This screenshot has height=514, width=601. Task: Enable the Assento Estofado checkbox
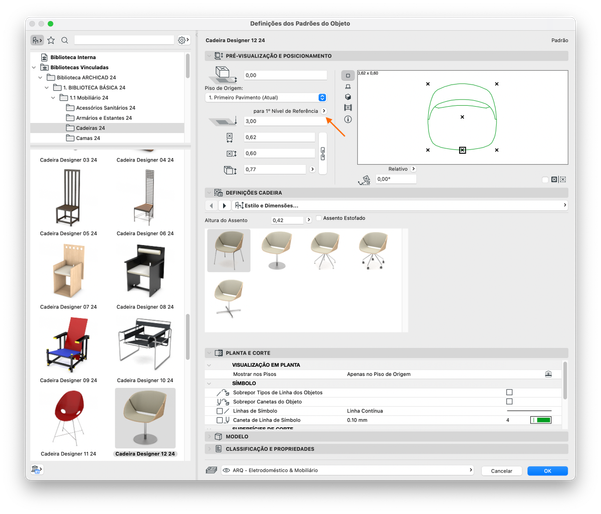(x=317, y=219)
